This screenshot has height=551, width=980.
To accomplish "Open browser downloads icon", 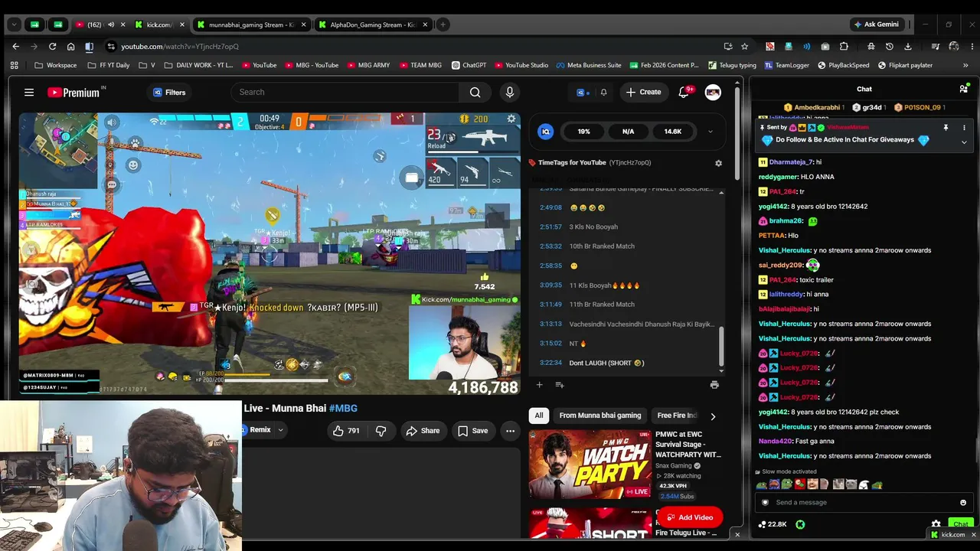I will (908, 47).
